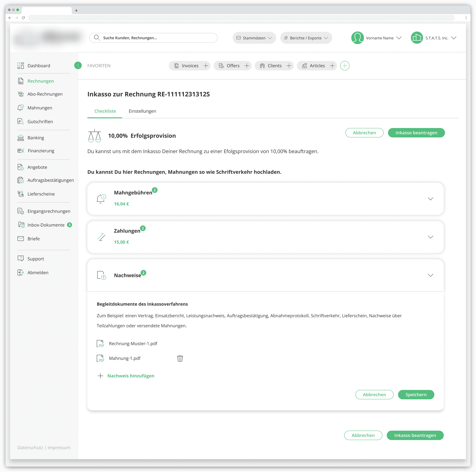Viewport: 476px width, 472px height.
Task: Add a new favorite with the green circled plus icon
Action: tap(344, 66)
